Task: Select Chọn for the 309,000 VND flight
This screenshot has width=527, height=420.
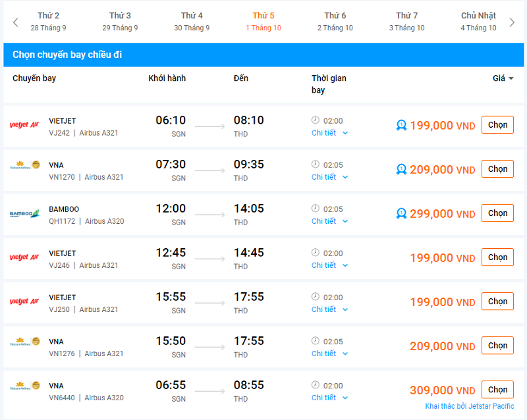Action: pos(497,390)
